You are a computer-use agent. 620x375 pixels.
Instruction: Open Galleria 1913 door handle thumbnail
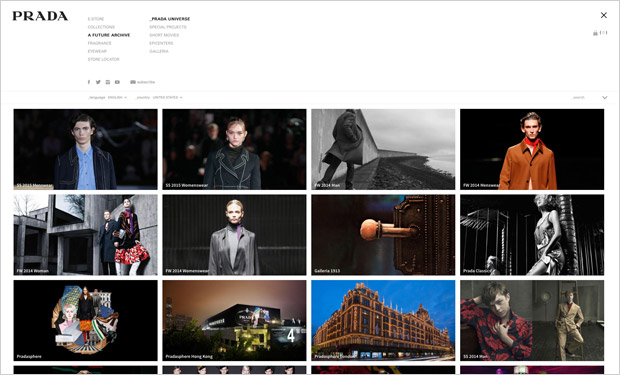click(x=383, y=235)
